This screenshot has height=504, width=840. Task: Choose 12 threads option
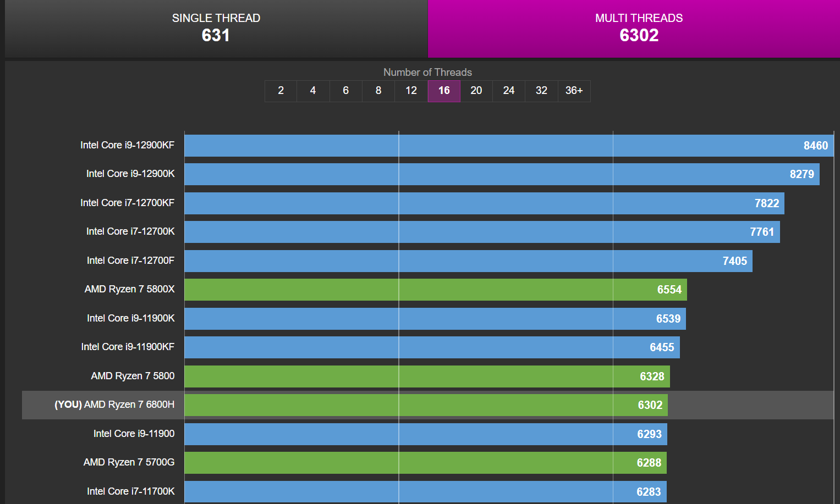pyautogui.click(x=411, y=91)
